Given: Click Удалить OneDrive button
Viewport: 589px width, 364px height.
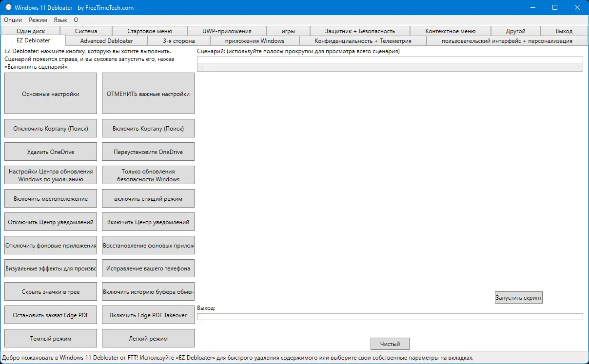Looking at the screenshot, I should (x=51, y=152).
